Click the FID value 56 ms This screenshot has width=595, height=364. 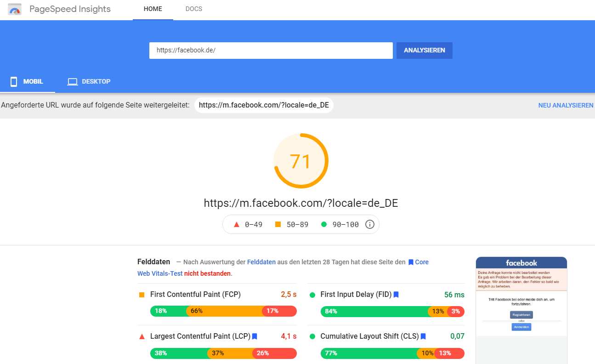pyautogui.click(x=454, y=295)
